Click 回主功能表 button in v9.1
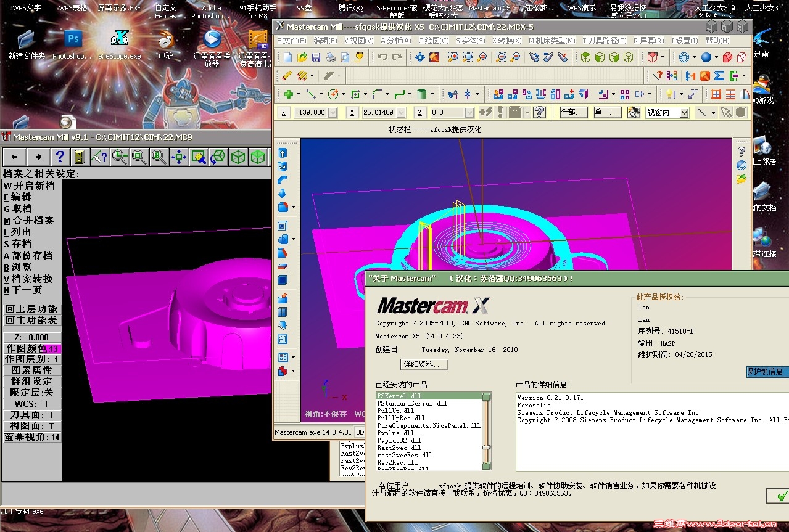 (x=31, y=321)
